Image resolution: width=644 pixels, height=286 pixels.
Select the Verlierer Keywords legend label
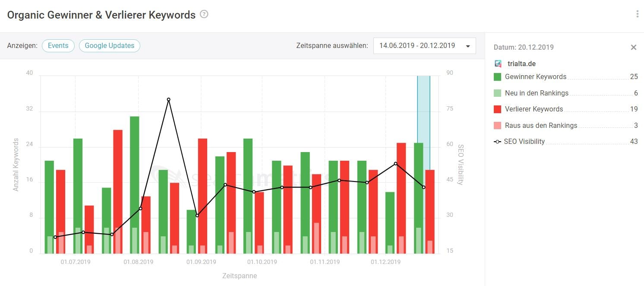pyautogui.click(x=534, y=109)
